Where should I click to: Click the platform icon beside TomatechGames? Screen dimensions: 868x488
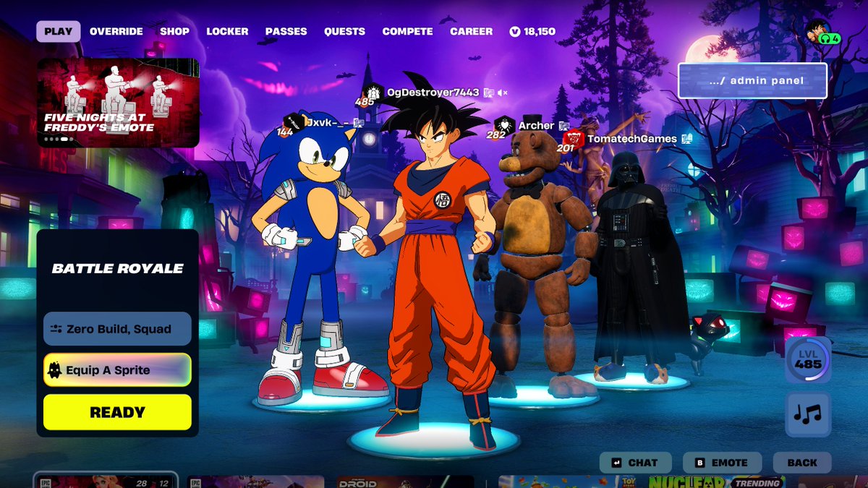(x=686, y=138)
